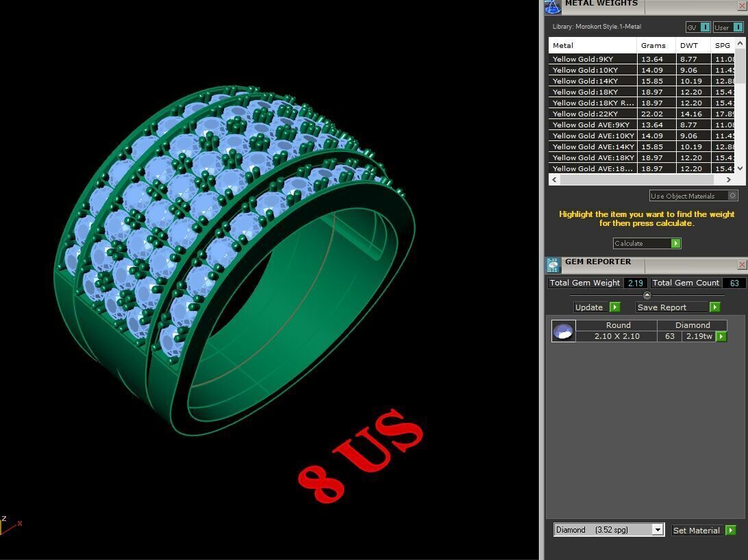Click the green arrow next to Set Material
The height and width of the screenshot is (560, 748).
[x=730, y=531]
